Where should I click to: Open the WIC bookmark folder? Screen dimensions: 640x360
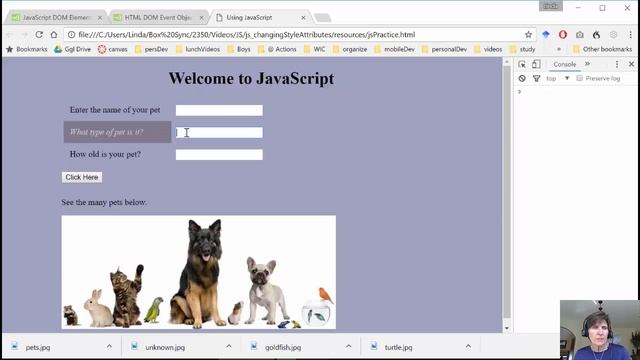click(x=314, y=49)
